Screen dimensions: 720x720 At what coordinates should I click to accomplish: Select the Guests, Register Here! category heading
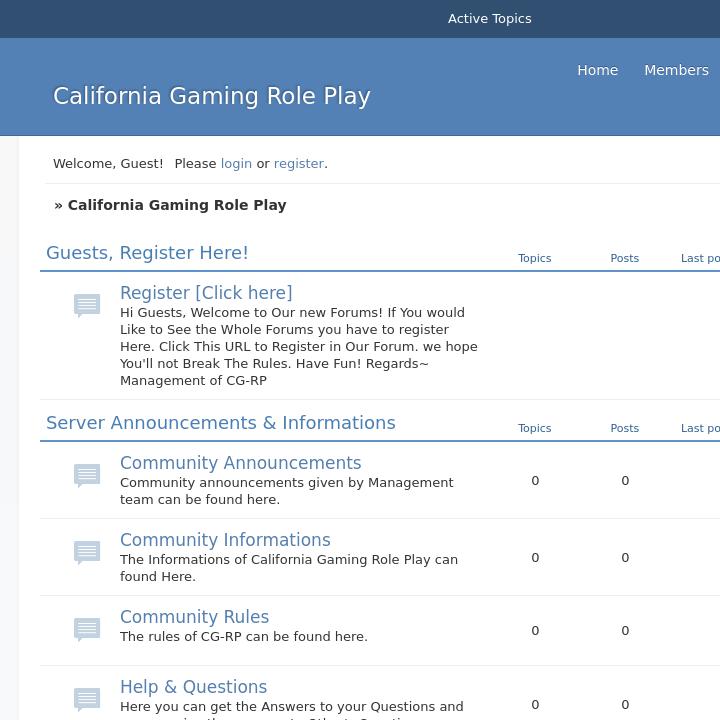pyautogui.click(x=147, y=253)
